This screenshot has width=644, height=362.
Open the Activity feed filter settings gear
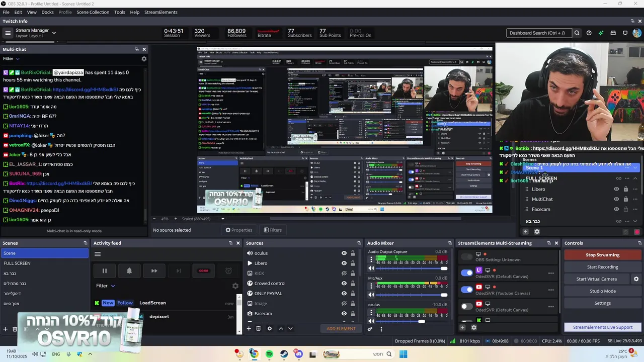tap(235, 286)
